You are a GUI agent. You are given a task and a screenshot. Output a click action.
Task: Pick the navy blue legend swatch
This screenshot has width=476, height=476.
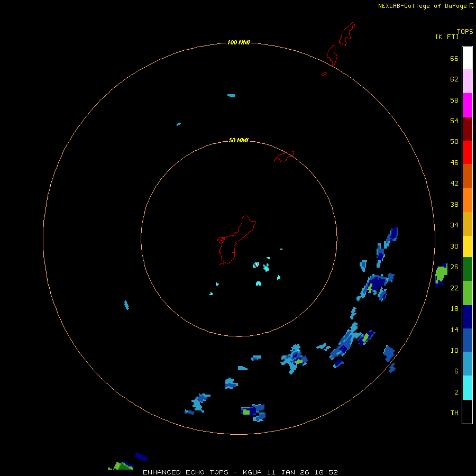[x=467, y=317]
